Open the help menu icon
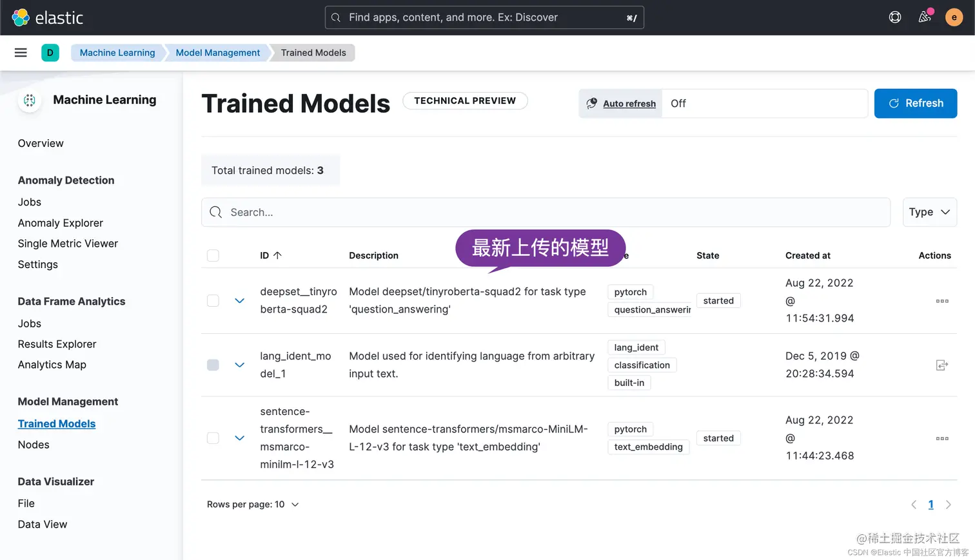This screenshot has width=975, height=560. (x=895, y=17)
